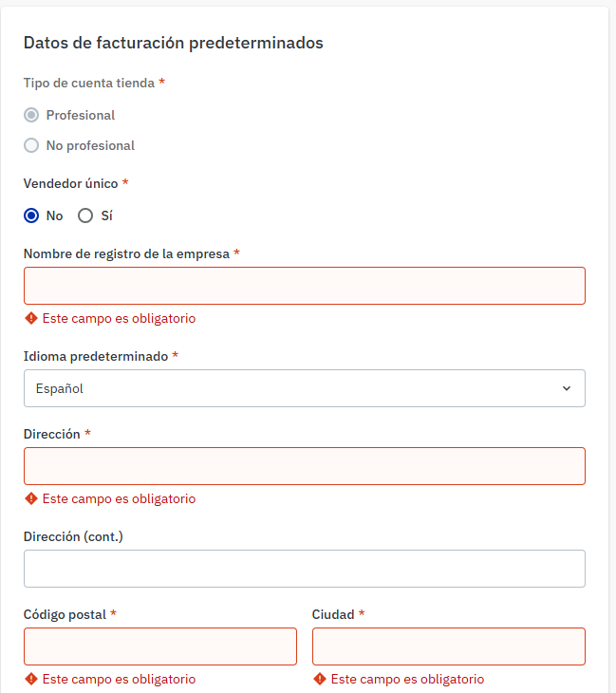Click the chevron arrow in Español selector
616x693 pixels.
[567, 388]
